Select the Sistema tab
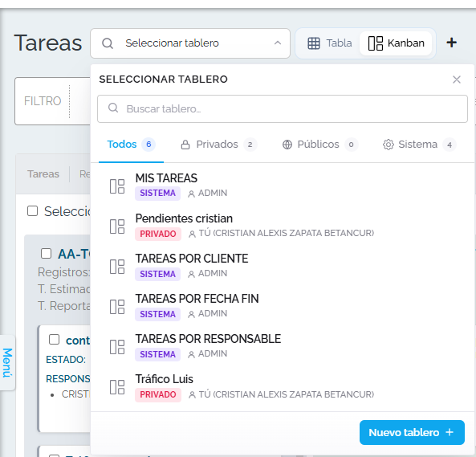The width and height of the screenshot is (476, 457). 419,145
